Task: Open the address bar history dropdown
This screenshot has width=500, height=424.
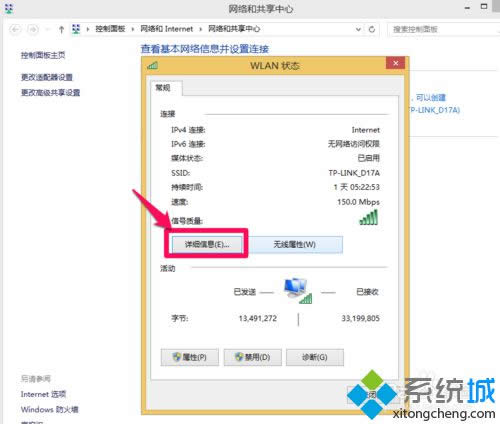Action: (x=358, y=29)
